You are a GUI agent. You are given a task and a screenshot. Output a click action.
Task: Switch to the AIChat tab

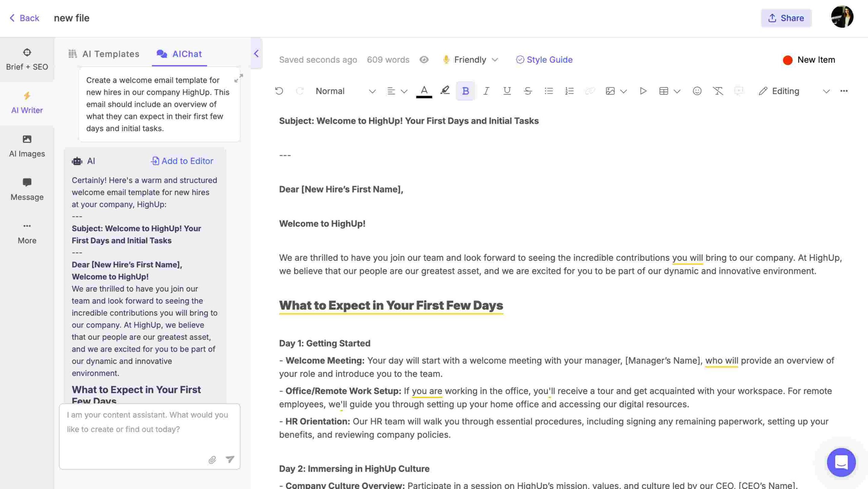(x=186, y=54)
